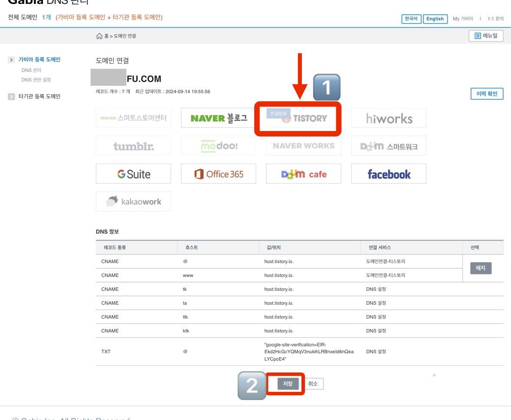Image resolution: width=511 pixels, height=420 pixels.
Task: Choose NAVER WORKS service tile
Action: (x=303, y=146)
